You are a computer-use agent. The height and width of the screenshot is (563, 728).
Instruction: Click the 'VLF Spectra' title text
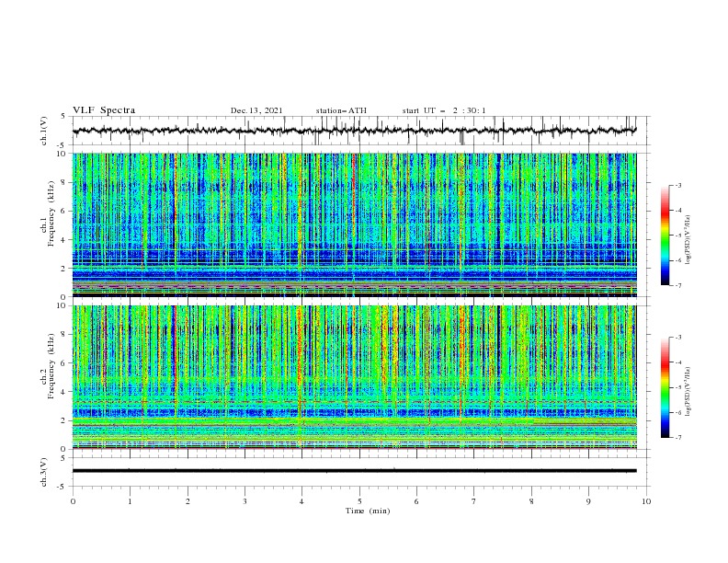coord(104,110)
